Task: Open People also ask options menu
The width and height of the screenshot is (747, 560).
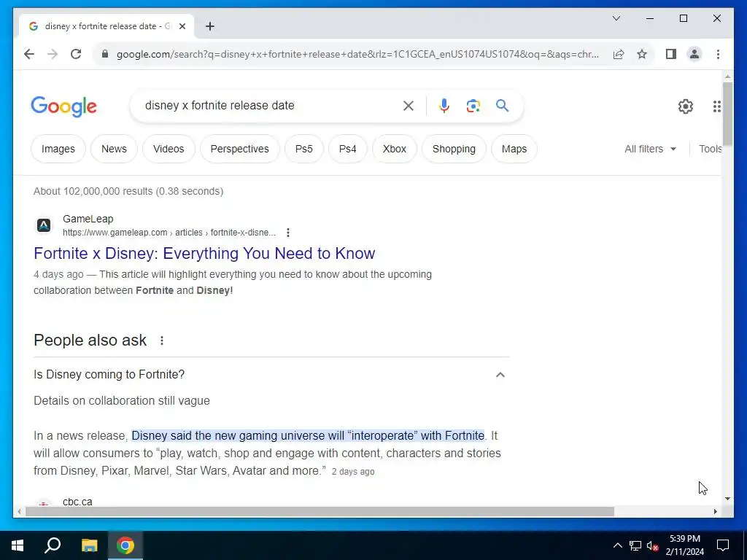Action: (x=162, y=341)
